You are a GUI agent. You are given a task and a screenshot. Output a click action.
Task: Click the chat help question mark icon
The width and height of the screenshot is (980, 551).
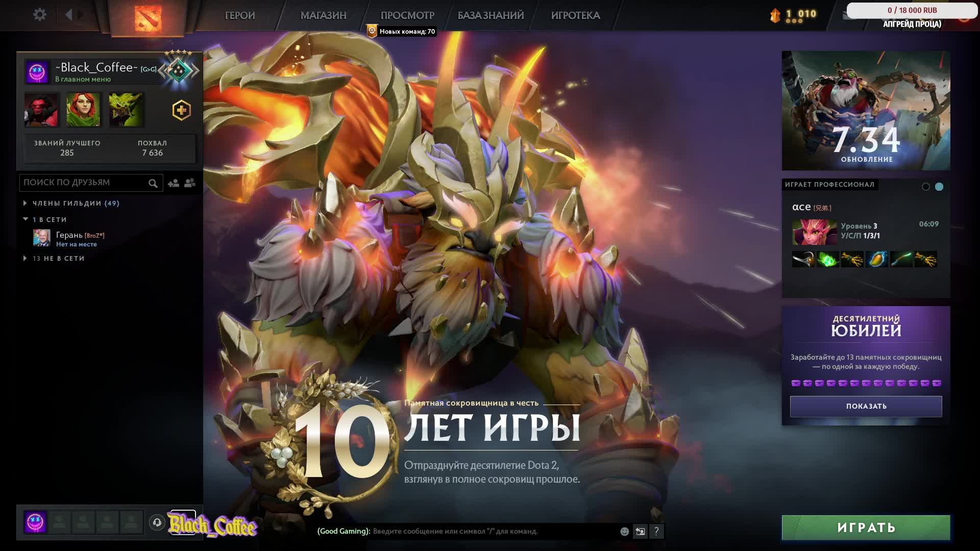(x=656, y=532)
